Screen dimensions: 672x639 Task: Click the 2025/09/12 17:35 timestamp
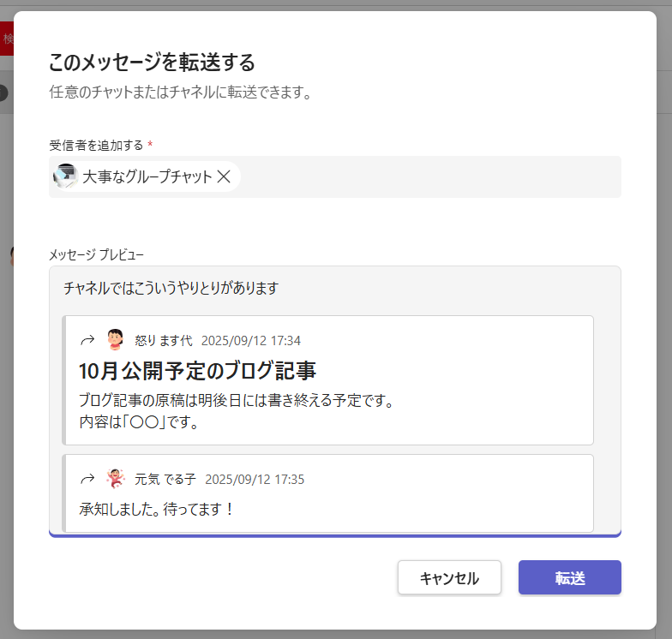255,479
